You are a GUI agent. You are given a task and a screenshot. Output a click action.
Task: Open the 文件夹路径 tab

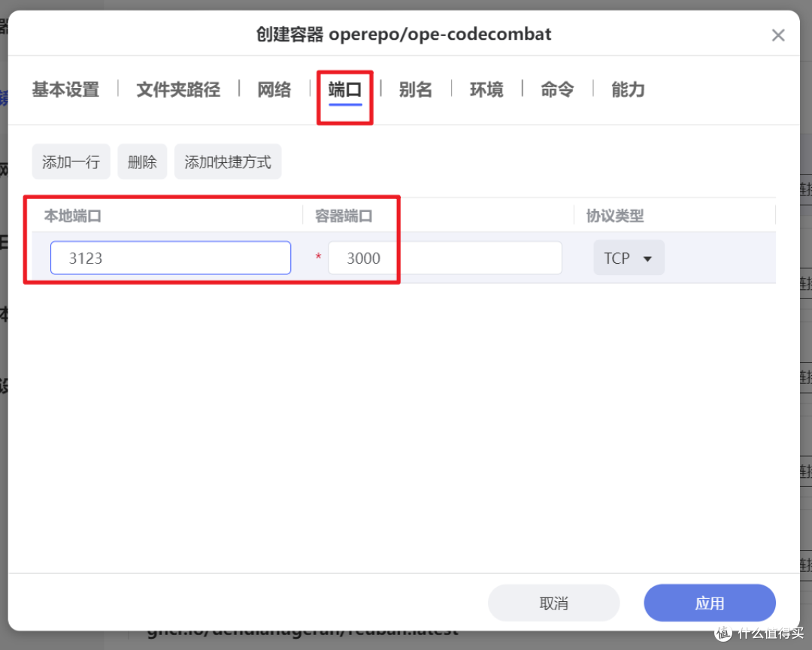point(178,89)
